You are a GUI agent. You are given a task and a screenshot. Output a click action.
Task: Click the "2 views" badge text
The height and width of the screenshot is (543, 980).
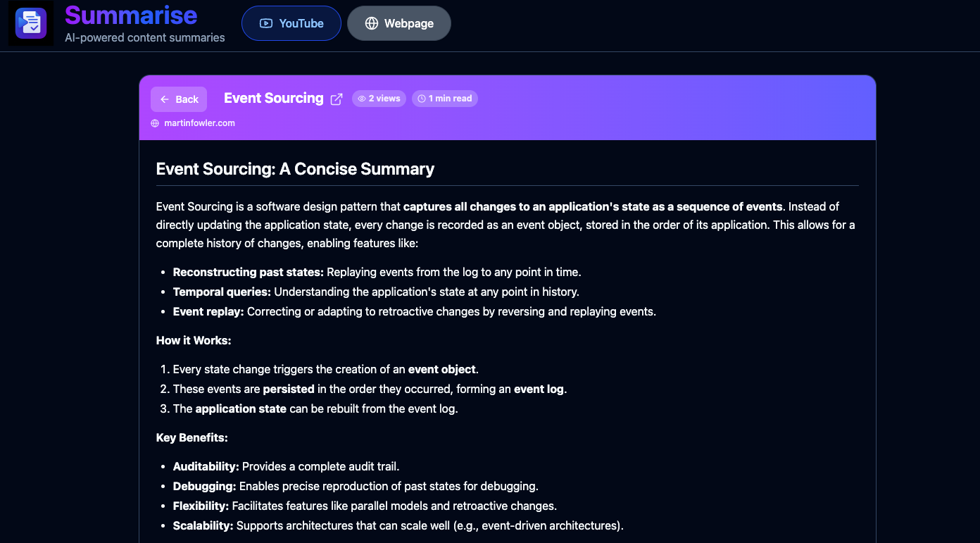[384, 99]
